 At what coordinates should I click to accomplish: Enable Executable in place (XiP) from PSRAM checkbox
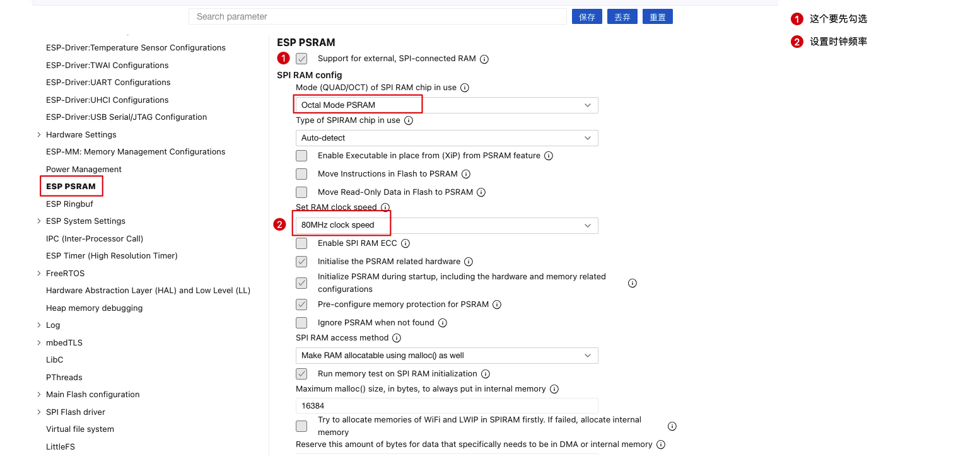(301, 156)
